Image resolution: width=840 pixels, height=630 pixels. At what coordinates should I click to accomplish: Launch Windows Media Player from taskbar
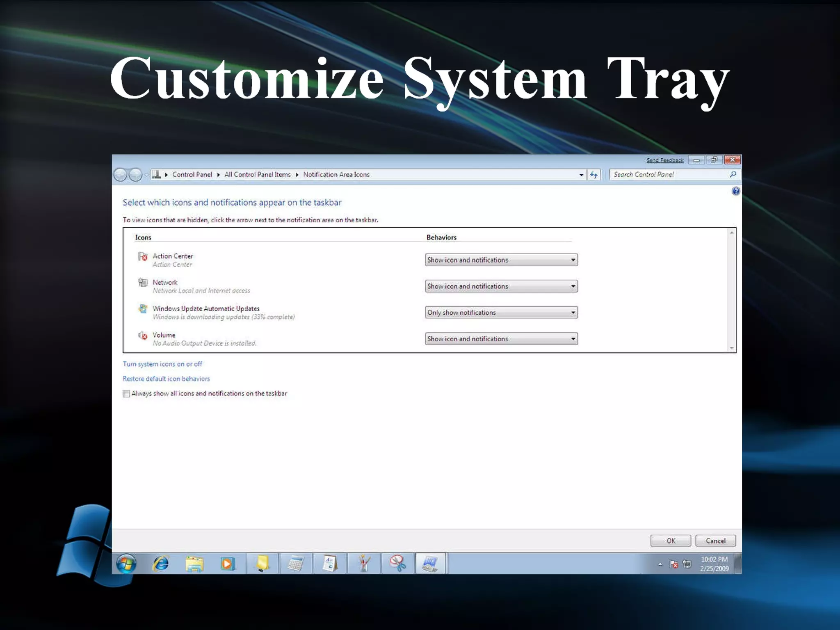[x=228, y=564]
